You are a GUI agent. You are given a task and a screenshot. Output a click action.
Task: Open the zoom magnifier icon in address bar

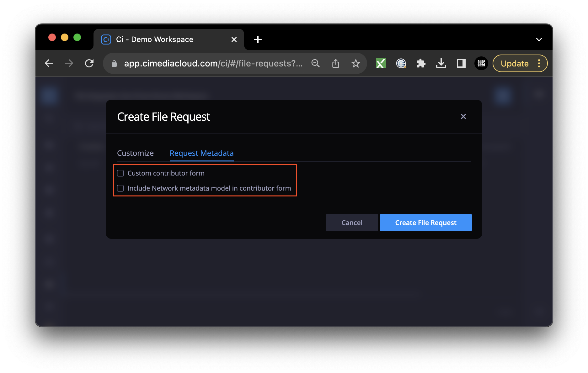315,63
